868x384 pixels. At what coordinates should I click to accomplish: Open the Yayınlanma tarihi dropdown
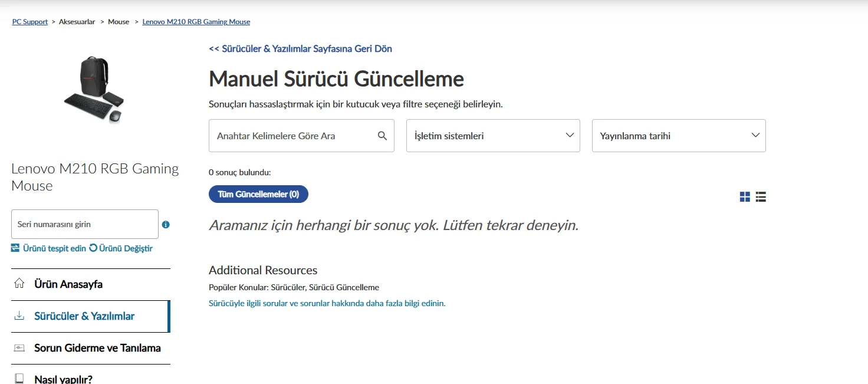[679, 136]
